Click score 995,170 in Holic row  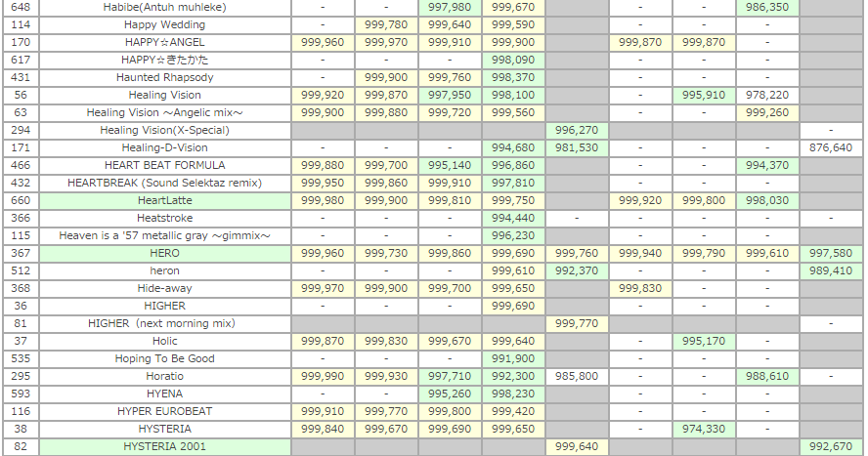[704, 341]
